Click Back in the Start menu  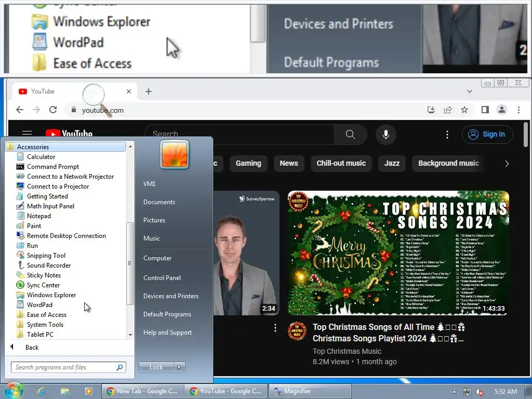click(x=32, y=347)
